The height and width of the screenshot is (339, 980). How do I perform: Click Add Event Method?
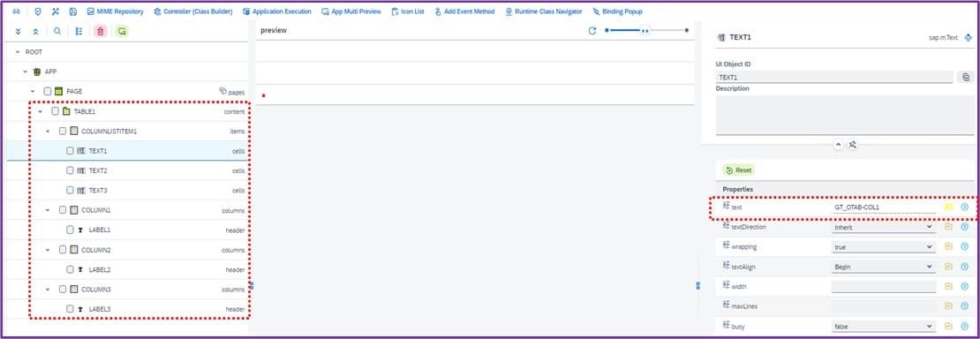pyautogui.click(x=464, y=11)
